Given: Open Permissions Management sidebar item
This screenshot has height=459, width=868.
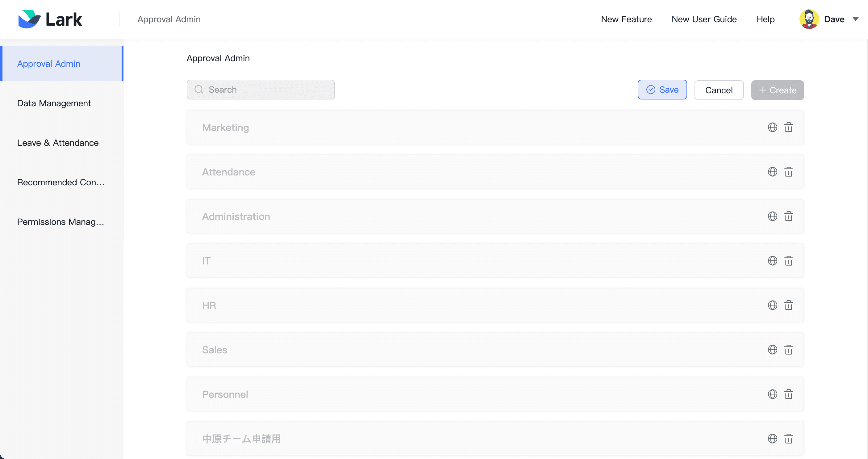Looking at the screenshot, I should [60, 222].
